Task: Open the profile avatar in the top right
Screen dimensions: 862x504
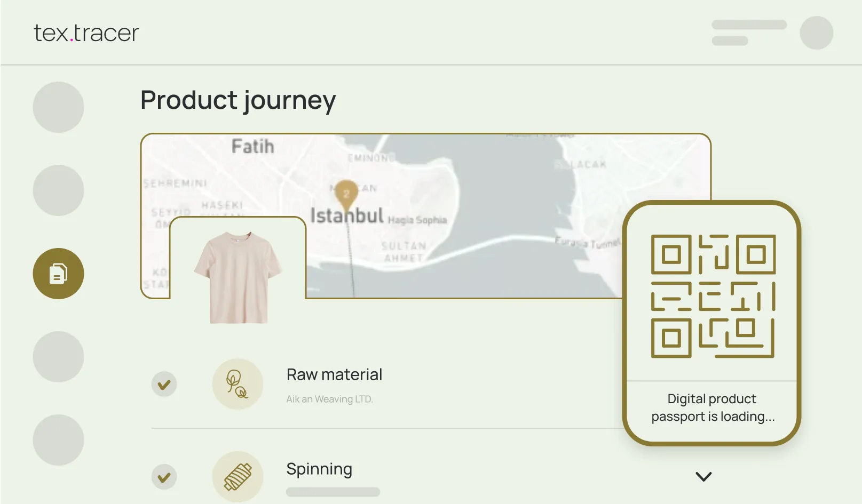Action: [x=816, y=33]
